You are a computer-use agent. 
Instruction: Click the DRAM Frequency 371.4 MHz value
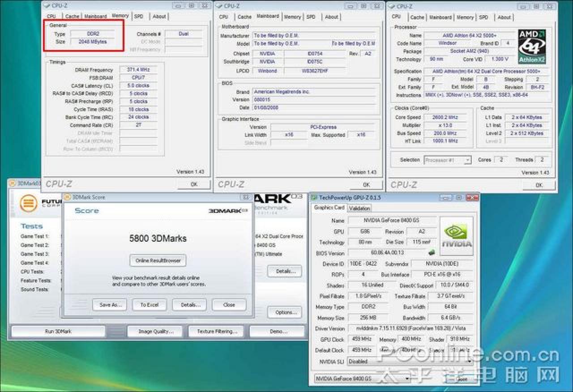click(138, 70)
